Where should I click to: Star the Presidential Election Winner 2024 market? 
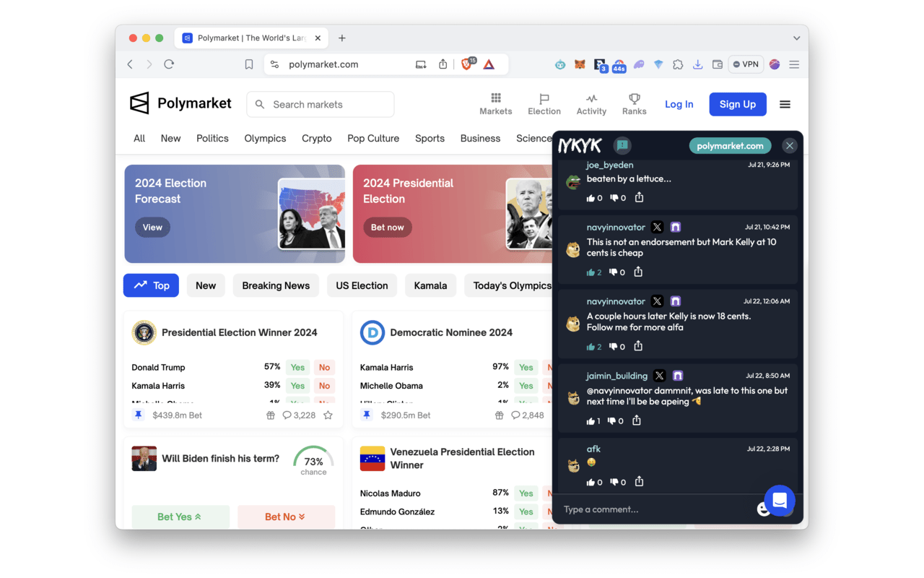328,415
